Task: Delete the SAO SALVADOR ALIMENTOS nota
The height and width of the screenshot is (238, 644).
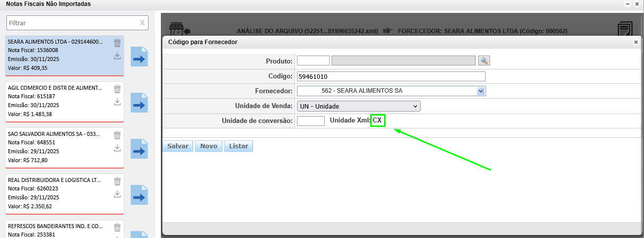Action: click(117, 135)
